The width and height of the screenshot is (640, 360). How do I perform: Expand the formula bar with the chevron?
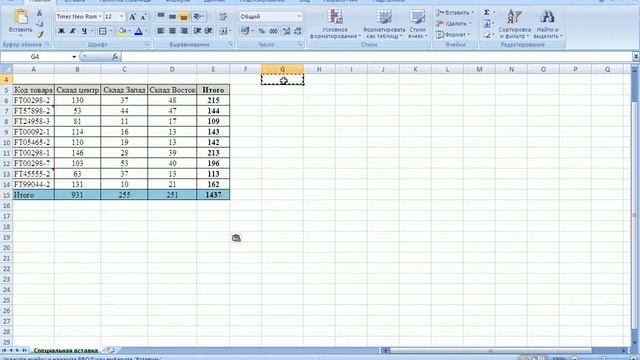point(636,57)
